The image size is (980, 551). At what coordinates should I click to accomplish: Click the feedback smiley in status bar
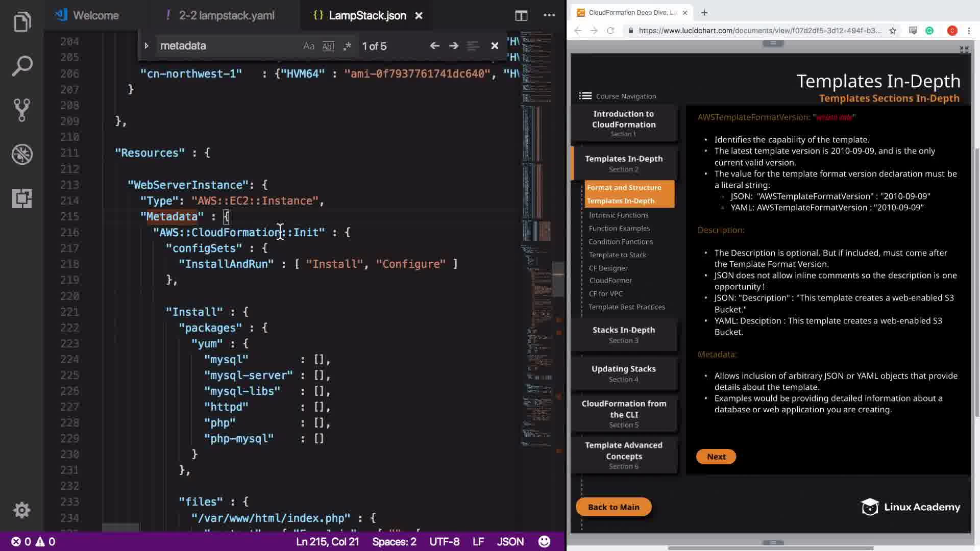click(544, 542)
